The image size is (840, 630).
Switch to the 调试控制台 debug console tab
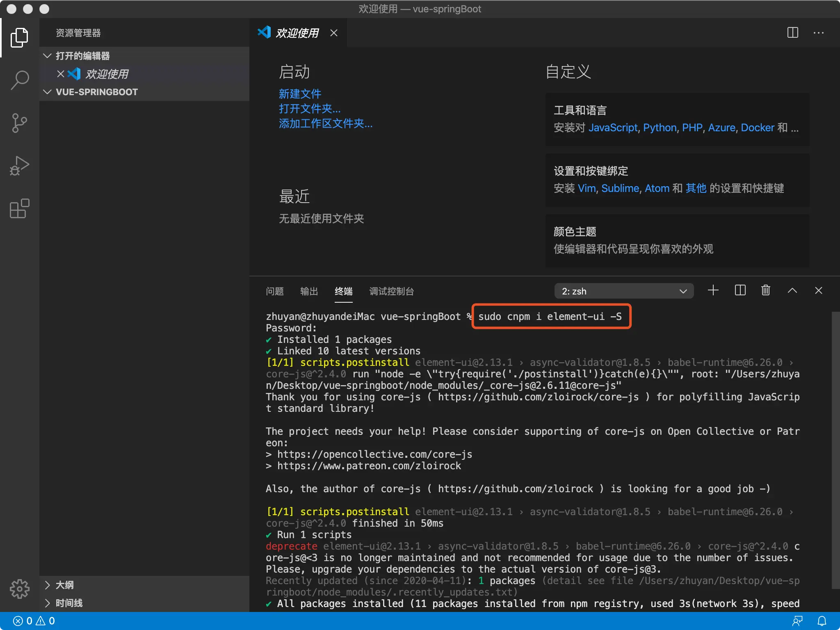(391, 291)
